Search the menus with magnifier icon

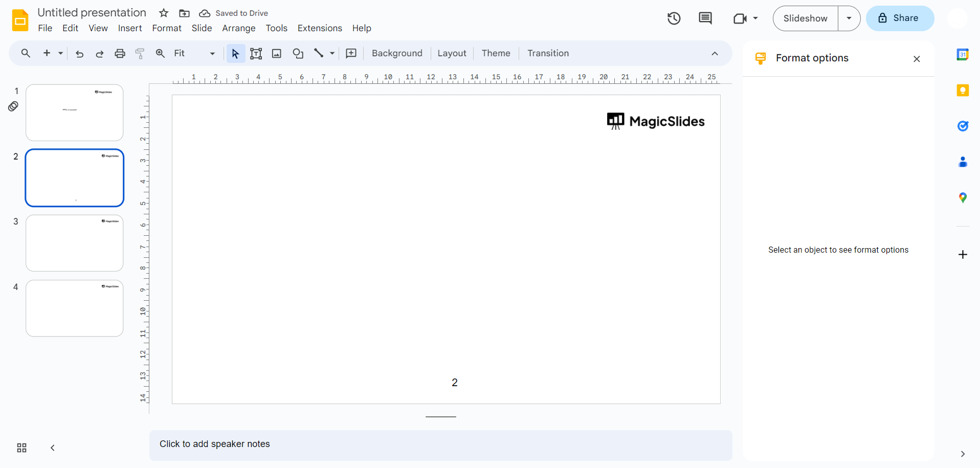(26, 53)
